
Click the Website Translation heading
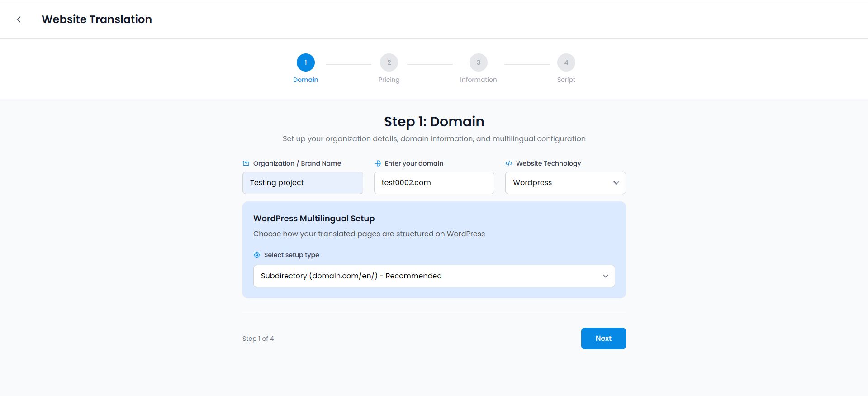point(96,19)
